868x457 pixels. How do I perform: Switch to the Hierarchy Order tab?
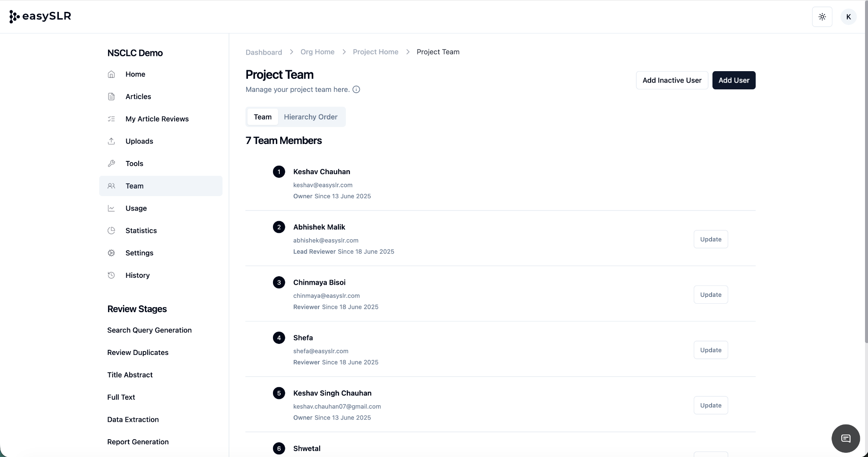(310, 117)
